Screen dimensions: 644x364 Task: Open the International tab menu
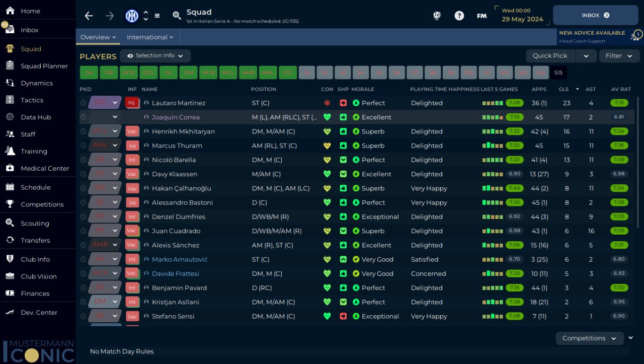pyautogui.click(x=150, y=37)
